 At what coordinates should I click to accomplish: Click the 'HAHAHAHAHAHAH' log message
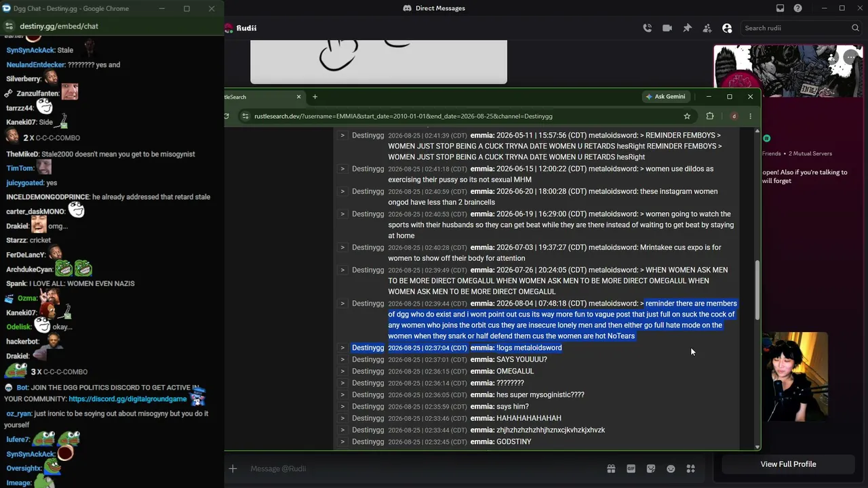(528, 418)
